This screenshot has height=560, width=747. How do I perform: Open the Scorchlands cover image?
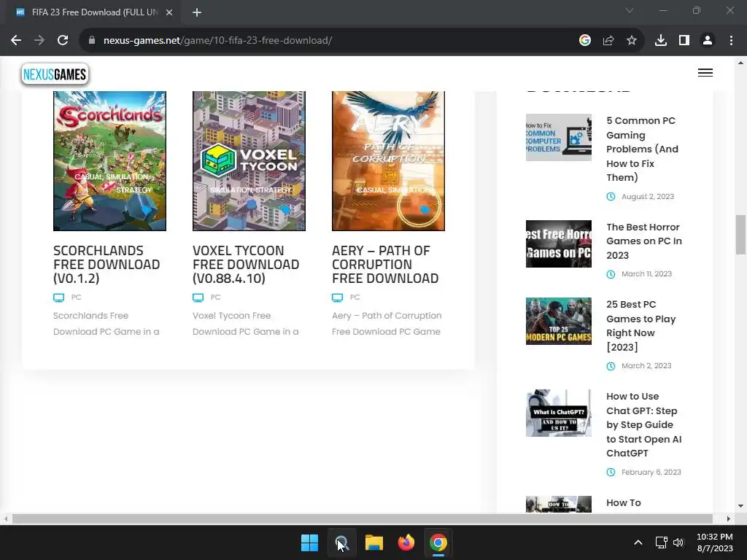[x=109, y=161]
